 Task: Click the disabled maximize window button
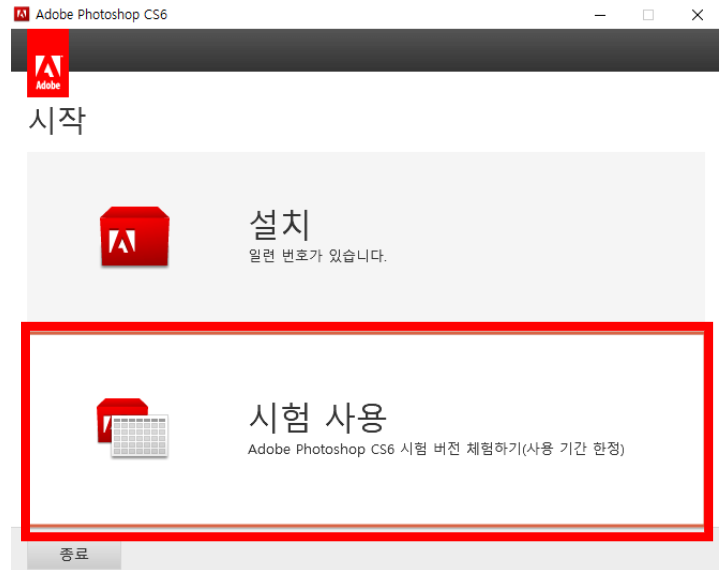(648, 15)
